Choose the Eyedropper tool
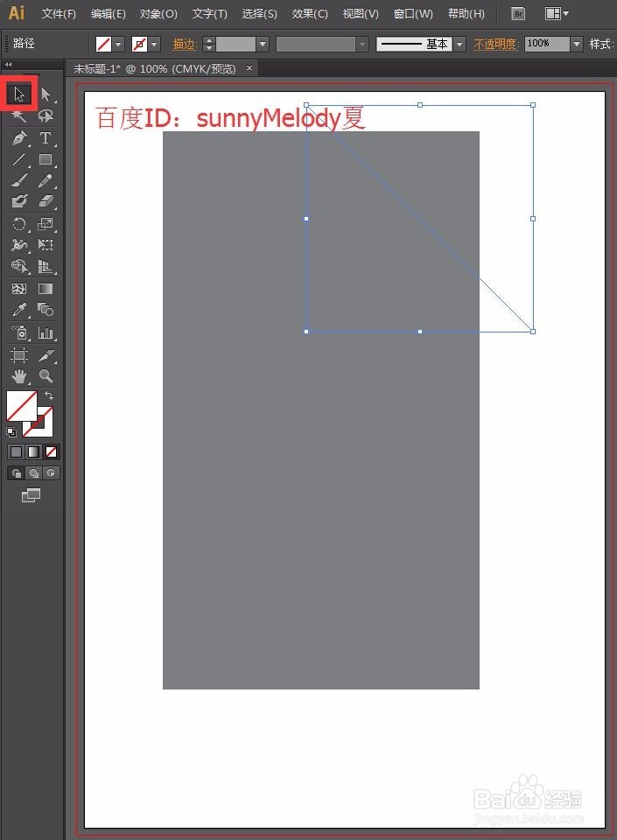This screenshot has width=617, height=840. [19, 310]
